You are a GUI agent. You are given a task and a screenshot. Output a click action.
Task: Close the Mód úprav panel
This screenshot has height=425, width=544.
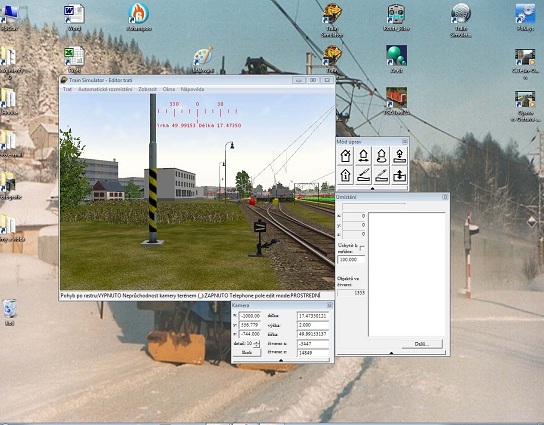pos(405,142)
